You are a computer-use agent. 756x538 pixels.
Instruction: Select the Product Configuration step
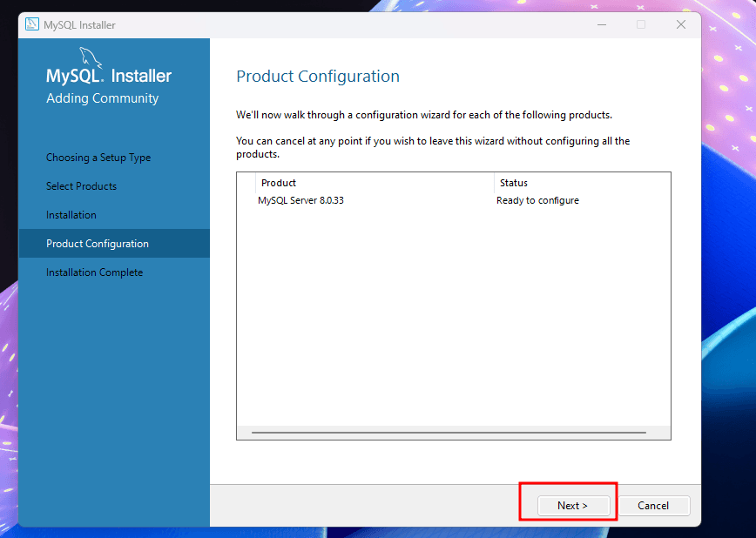click(114, 244)
